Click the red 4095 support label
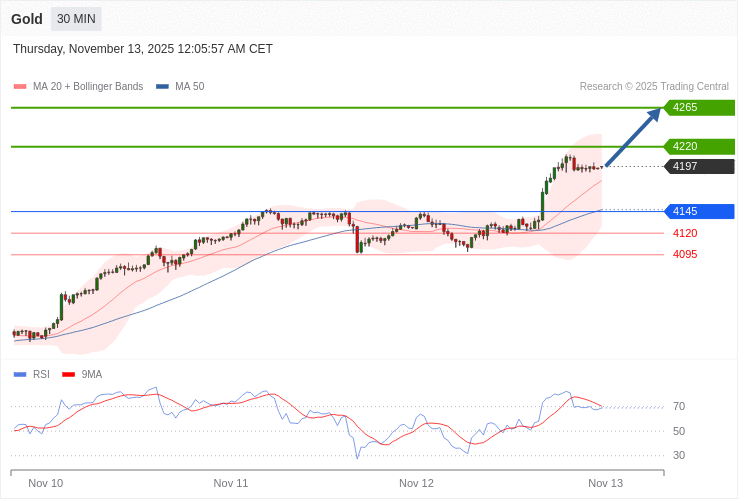The width and height of the screenshot is (738, 500). click(685, 254)
